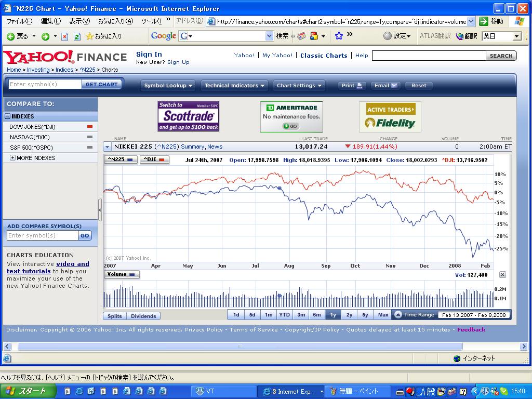Expand MORE INDEXES list

coord(12,158)
